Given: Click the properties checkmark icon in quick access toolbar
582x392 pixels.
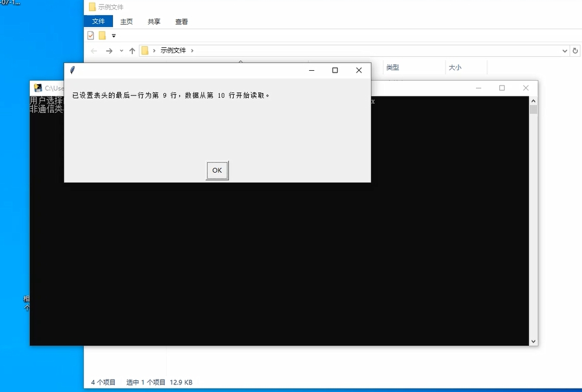Looking at the screenshot, I should (91, 36).
